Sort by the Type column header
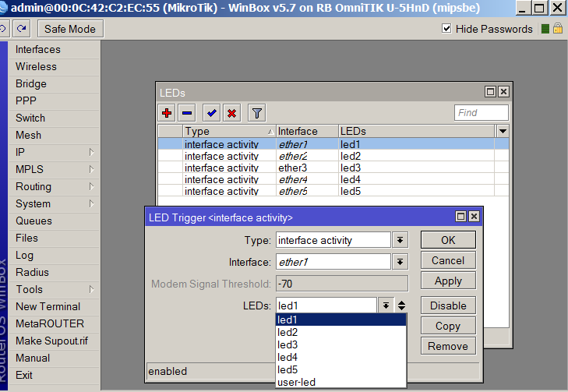Image resolution: width=568 pixels, height=392 pixels. [229, 131]
